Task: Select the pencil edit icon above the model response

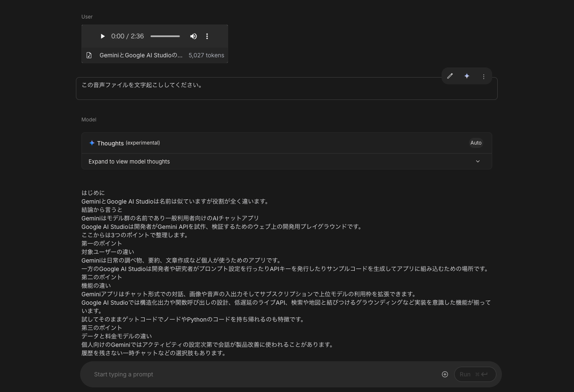Action: (x=450, y=76)
